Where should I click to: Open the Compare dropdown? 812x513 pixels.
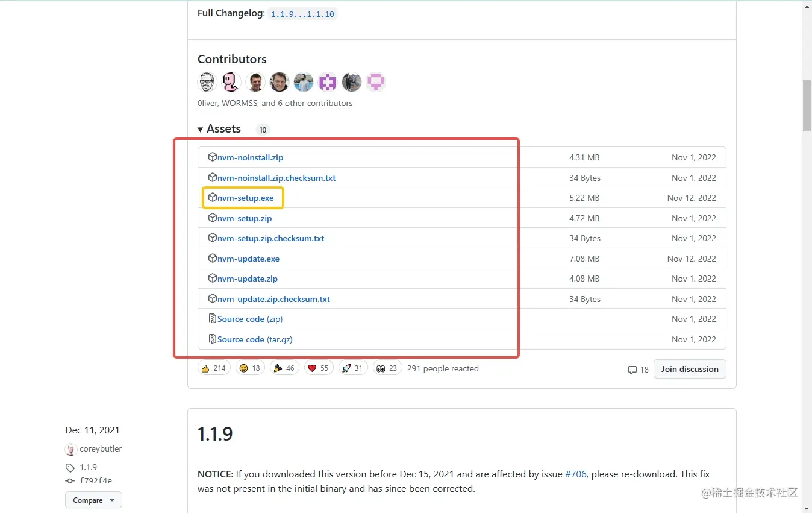pos(93,500)
